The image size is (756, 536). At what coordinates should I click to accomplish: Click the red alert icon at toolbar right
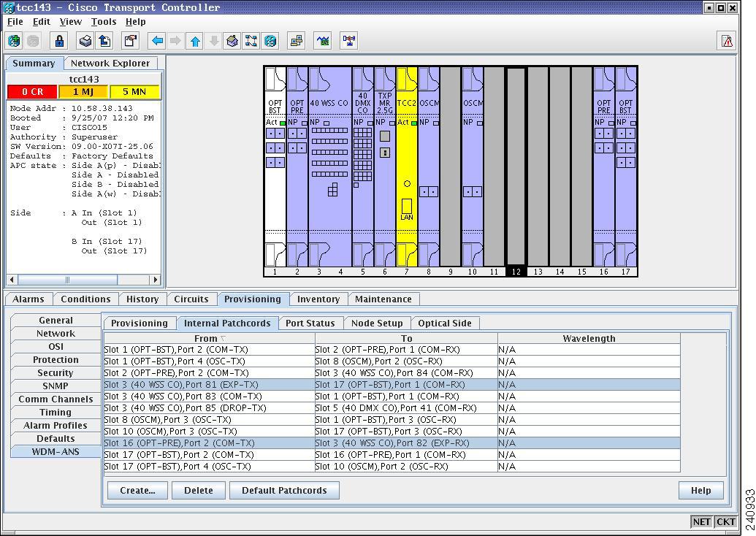coord(727,41)
